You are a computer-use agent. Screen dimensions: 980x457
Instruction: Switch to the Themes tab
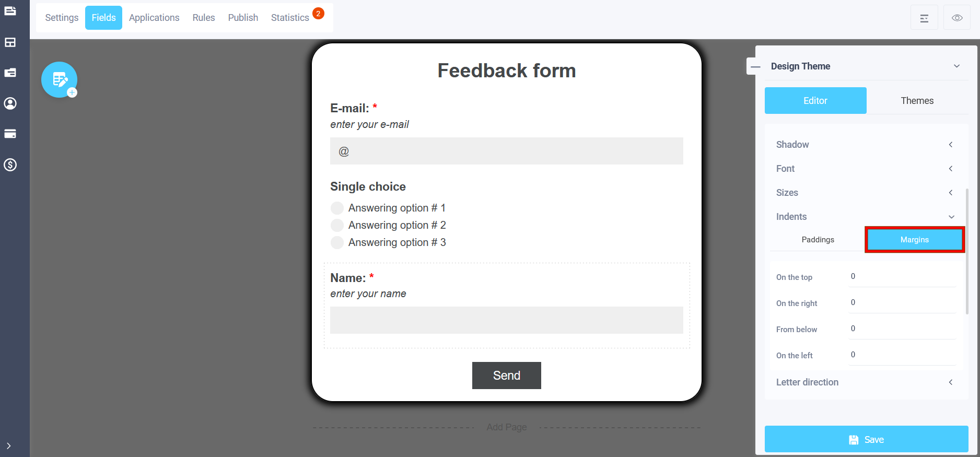917,101
